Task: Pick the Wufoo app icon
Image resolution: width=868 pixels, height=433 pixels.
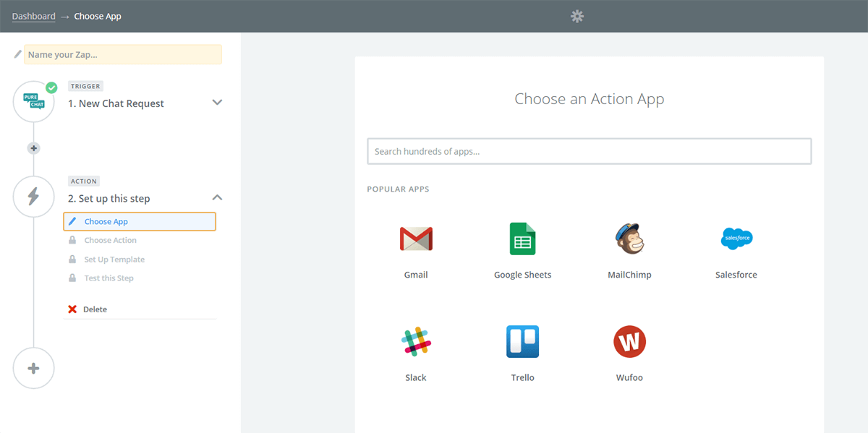Action: [x=629, y=341]
